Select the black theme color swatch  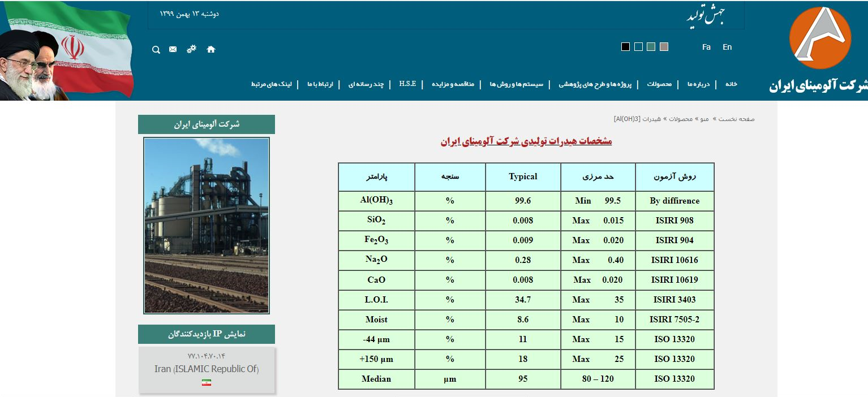point(625,47)
